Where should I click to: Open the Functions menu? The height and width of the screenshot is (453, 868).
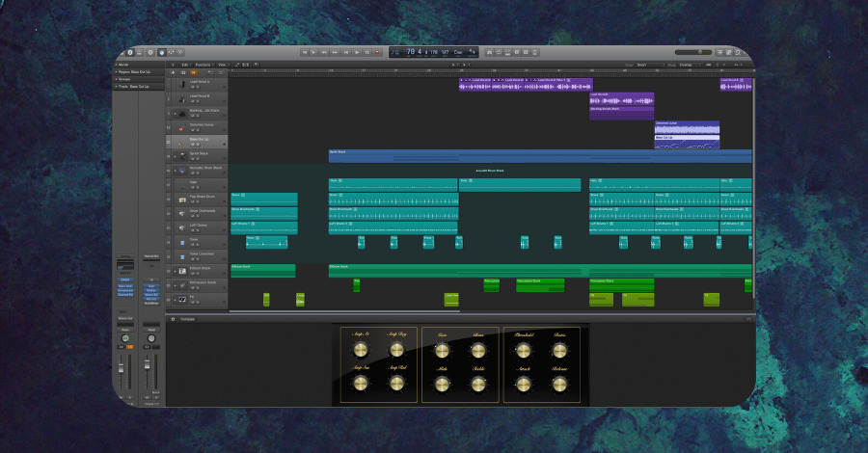click(x=204, y=65)
